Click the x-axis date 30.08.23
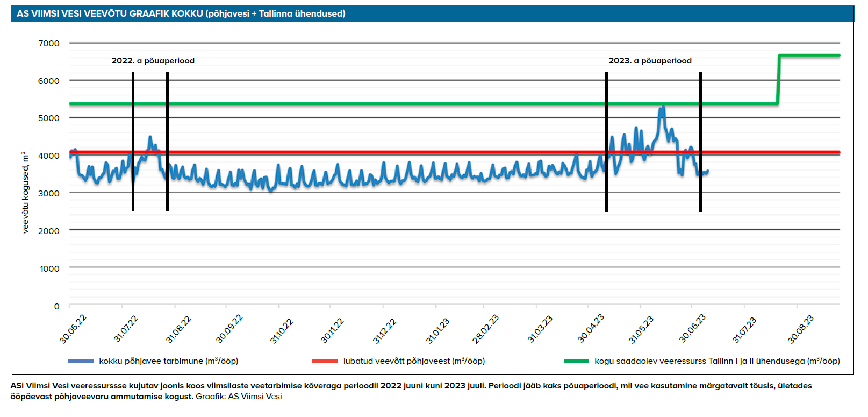The image size is (868, 417). (x=801, y=329)
